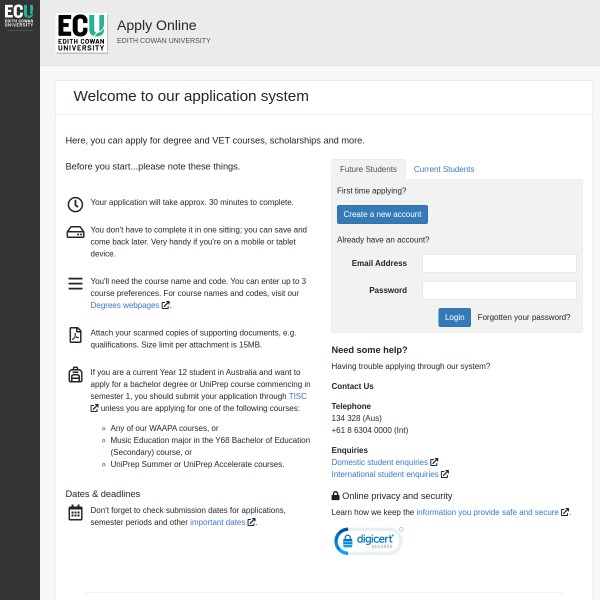Open the Forgotten your password link

coord(523,317)
